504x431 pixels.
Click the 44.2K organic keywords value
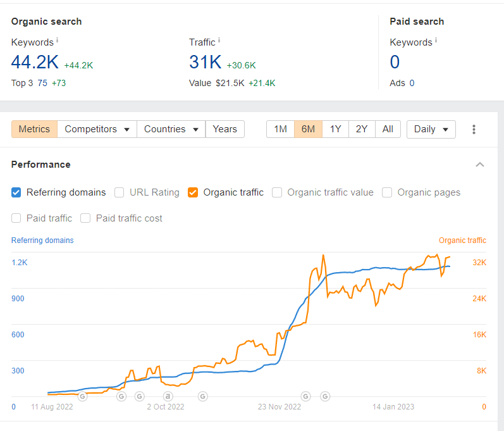35,62
